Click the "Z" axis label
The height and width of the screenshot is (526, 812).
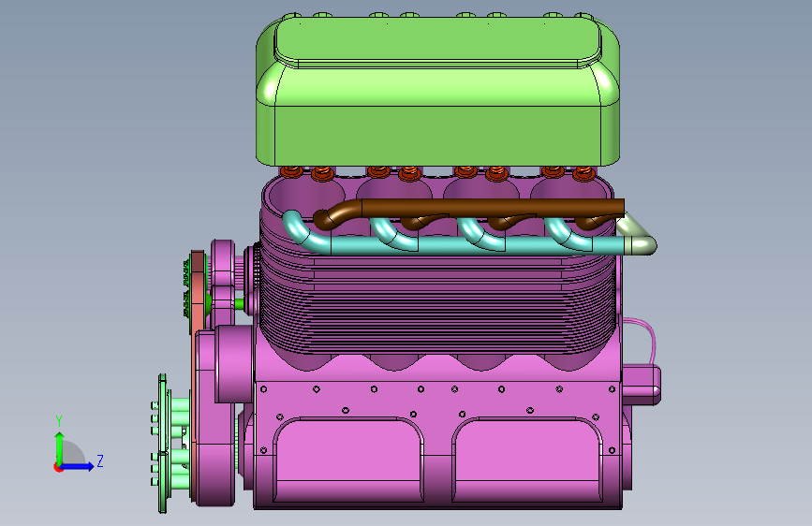[x=100, y=460]
